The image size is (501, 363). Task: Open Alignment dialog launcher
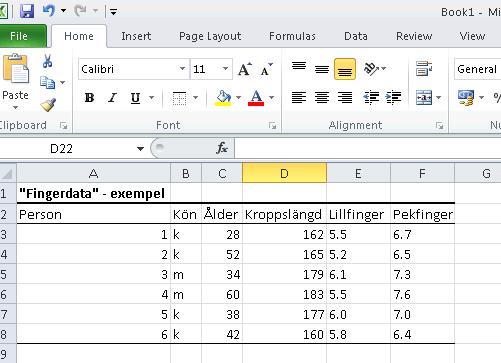click(x=440, y=125)
